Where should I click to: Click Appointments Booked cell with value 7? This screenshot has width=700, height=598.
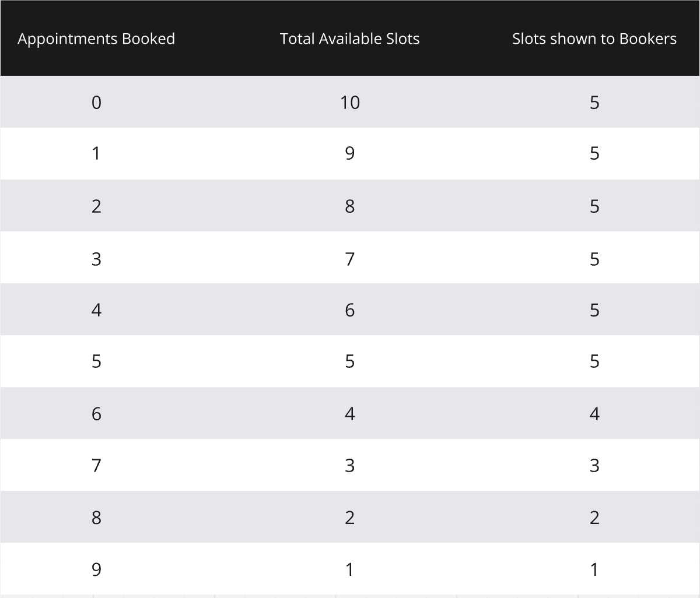coord(96,466)
